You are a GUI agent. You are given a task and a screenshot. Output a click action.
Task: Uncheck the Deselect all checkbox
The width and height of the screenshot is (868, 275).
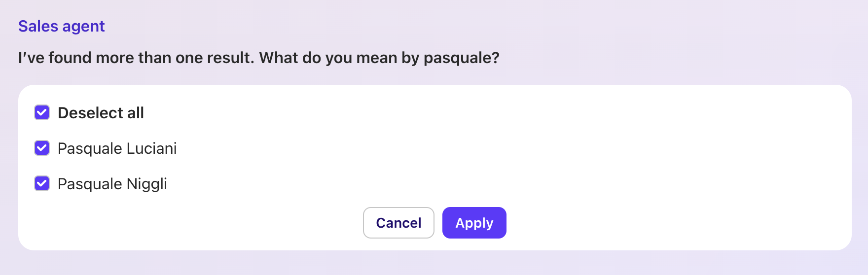[x=42, y=113]
